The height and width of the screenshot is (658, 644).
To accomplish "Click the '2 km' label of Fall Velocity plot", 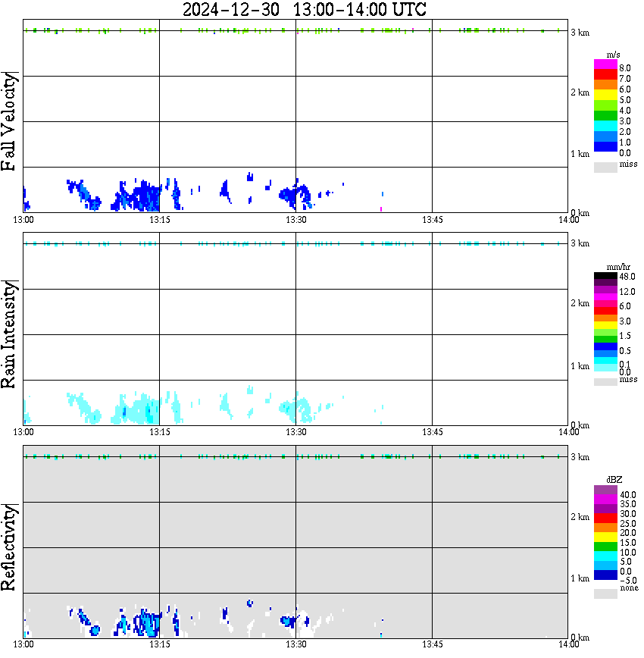I will tap(580, 92).
